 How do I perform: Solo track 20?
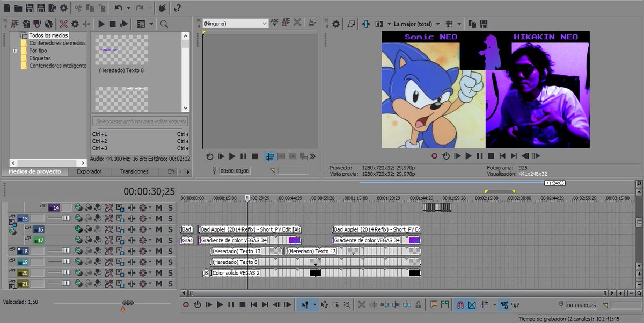[x=170, y=273]
